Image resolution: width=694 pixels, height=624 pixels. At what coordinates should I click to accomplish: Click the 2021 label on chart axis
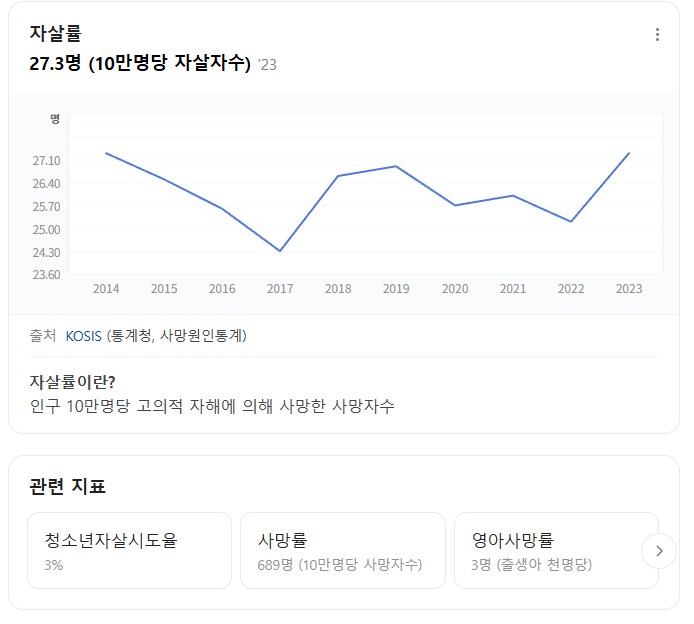coord(513,289)
